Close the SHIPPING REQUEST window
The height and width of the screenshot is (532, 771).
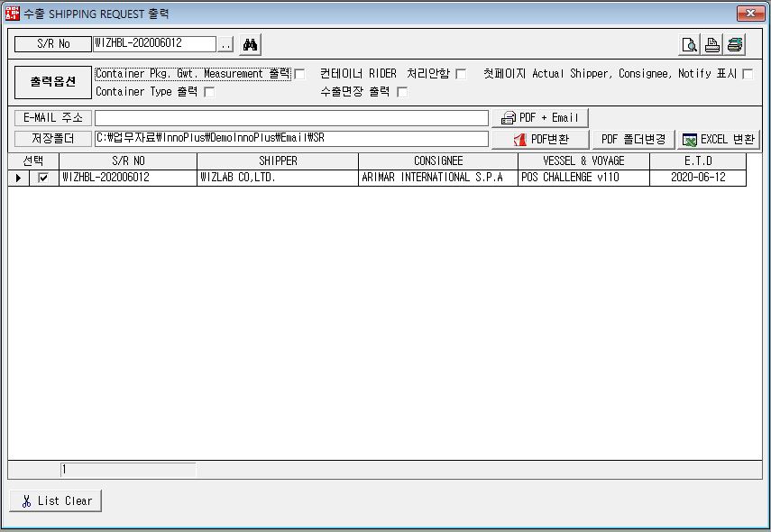750,14
